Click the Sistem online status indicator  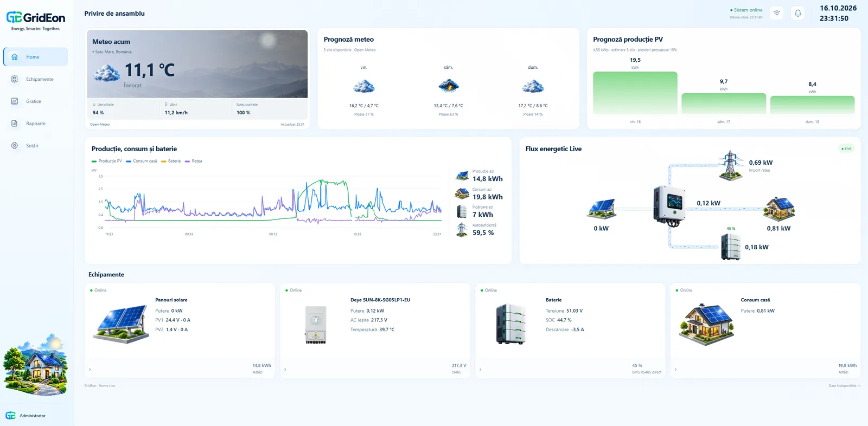click(x=746, y=10)
